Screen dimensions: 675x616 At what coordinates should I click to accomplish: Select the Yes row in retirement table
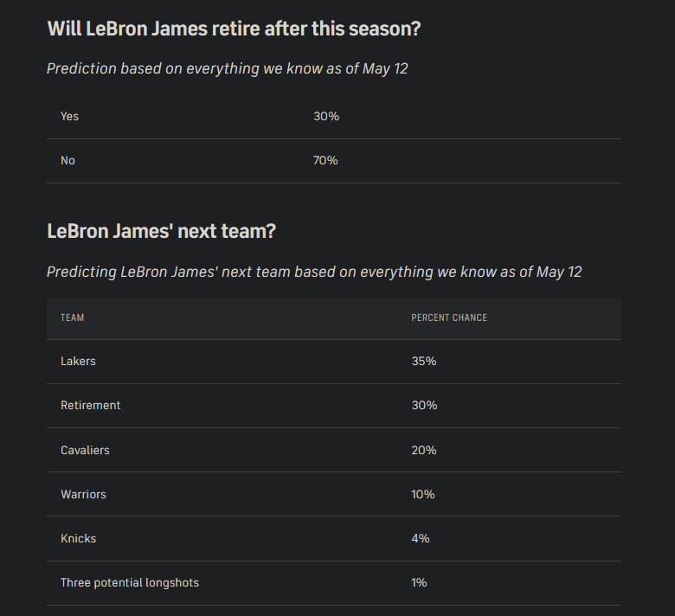(334, 117)
